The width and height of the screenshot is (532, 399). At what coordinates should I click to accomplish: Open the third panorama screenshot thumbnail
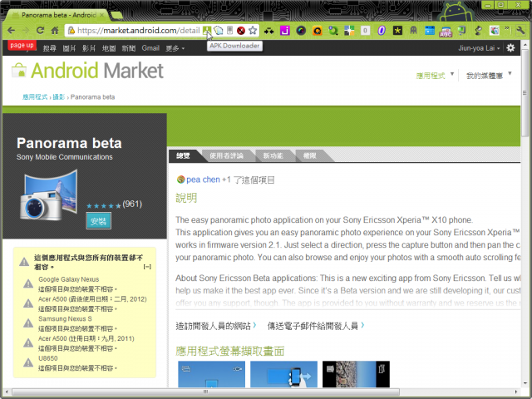[356, 374]
